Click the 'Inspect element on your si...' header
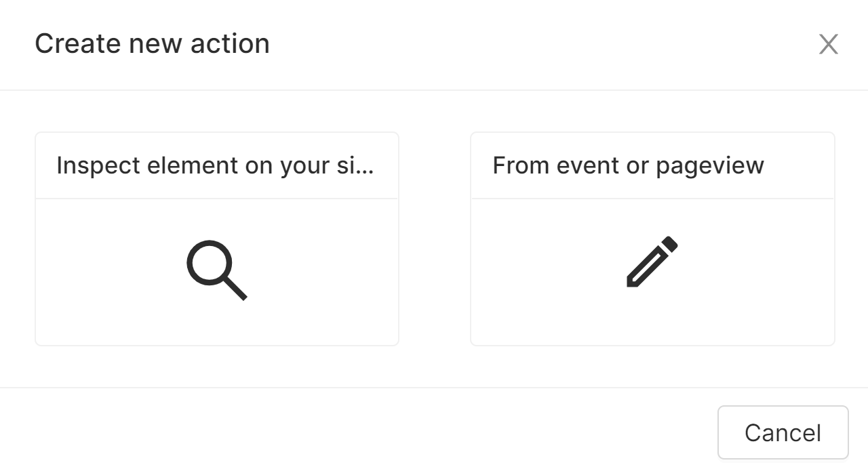 pos(217,165)
